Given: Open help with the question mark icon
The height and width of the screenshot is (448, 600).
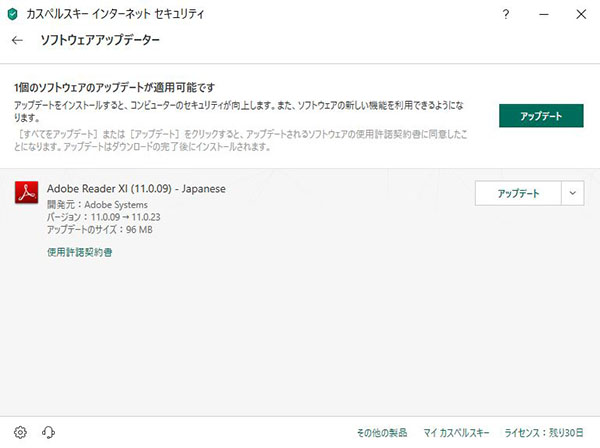Looking at the screenshot, I should [x=505, y=15].
